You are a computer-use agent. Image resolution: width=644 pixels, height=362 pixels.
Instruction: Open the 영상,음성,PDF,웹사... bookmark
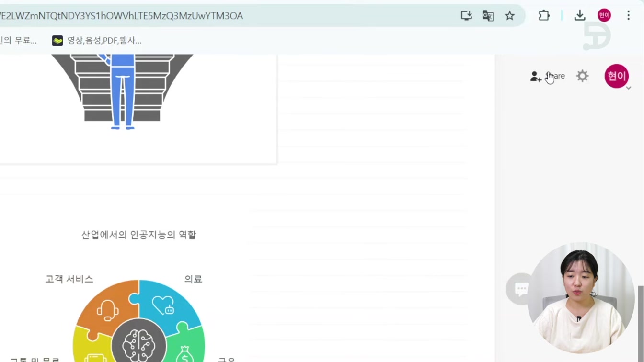(97, 41)
